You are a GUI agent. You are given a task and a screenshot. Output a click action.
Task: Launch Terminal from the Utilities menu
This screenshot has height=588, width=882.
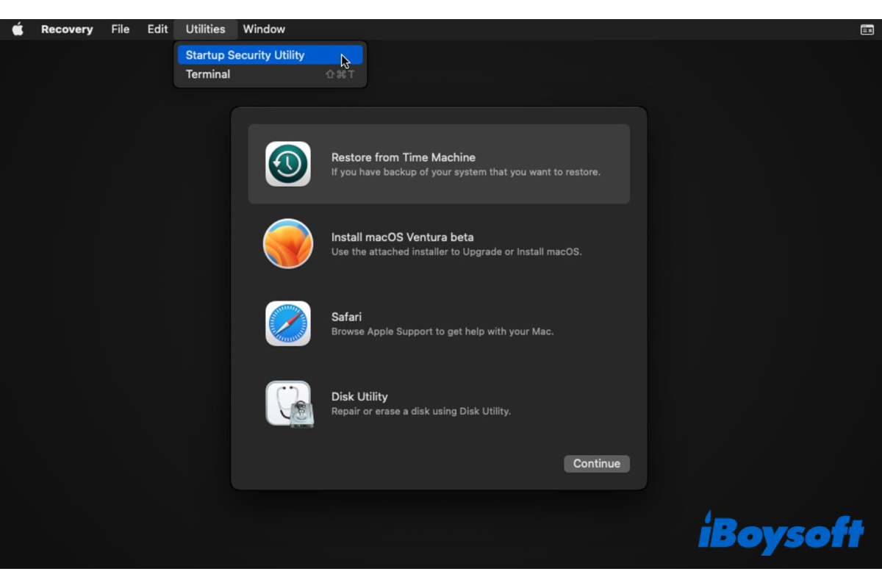click(x=208, y=74)
